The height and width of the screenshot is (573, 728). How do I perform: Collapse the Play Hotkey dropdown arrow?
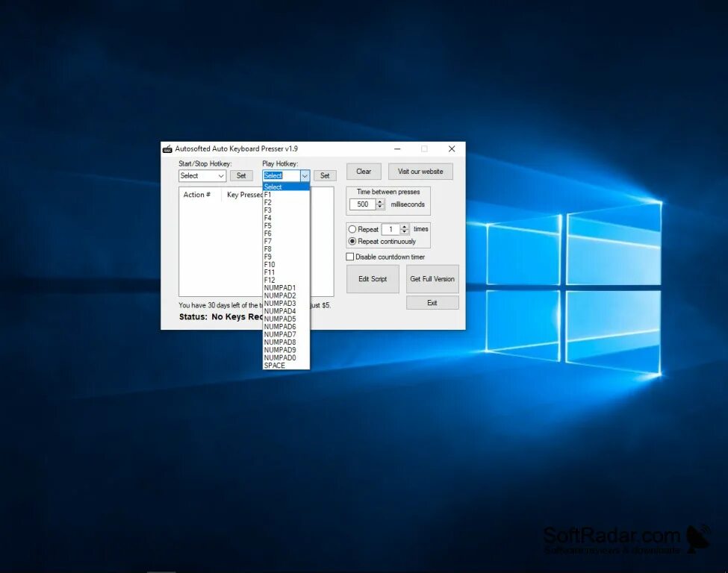coord(305,176)
